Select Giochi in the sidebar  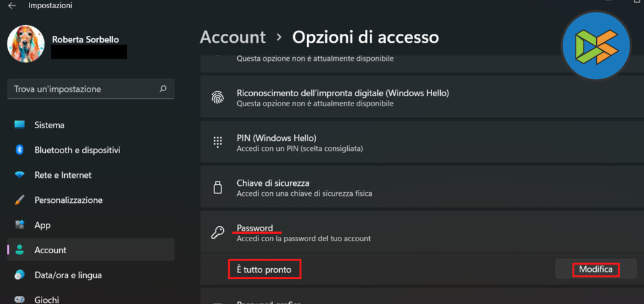(x=47, y=299)
